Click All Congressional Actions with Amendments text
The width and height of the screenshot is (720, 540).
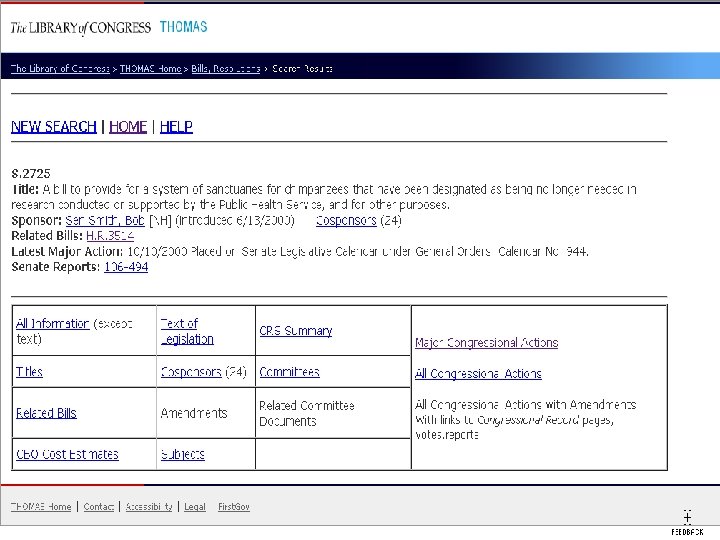point(526,405)
